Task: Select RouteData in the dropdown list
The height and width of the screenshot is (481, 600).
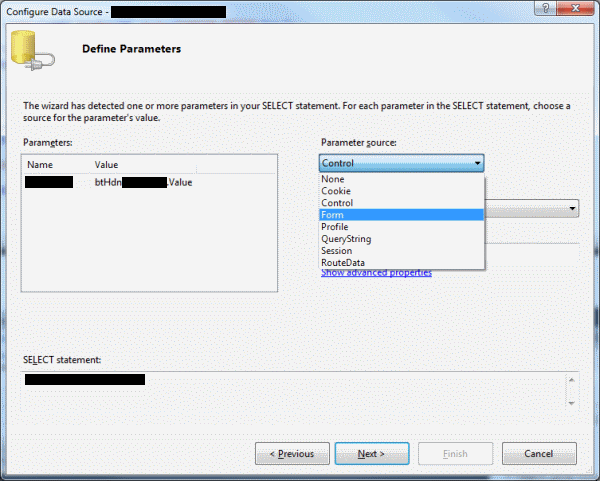Action: tap(343, 263)
